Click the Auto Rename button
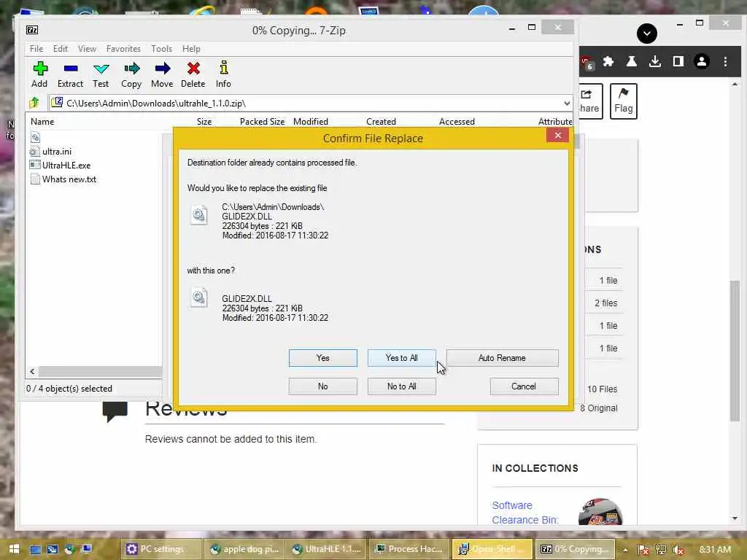The width and height of the screenshot is (747, 560). (502, 357)
